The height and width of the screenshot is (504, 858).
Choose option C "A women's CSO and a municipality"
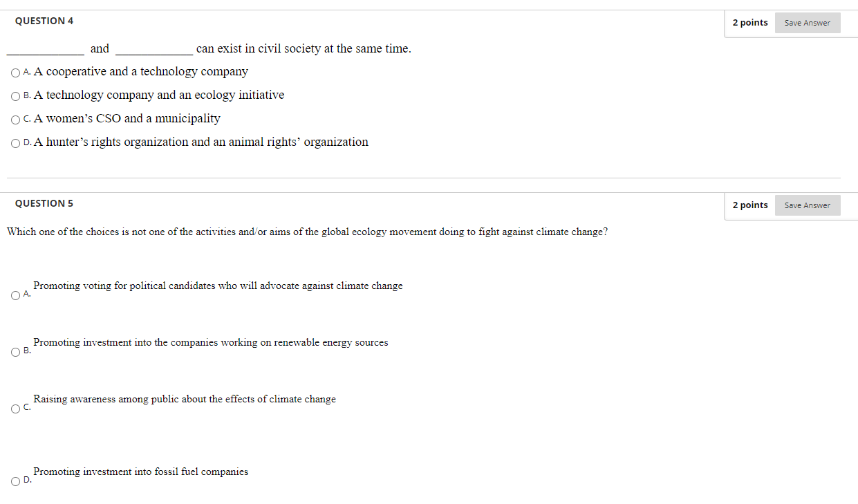(15, 120)
